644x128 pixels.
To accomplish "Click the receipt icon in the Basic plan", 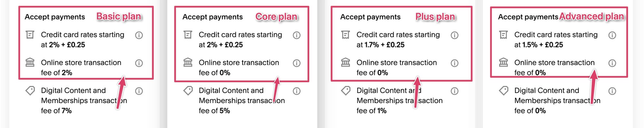I will pos(30,35).
